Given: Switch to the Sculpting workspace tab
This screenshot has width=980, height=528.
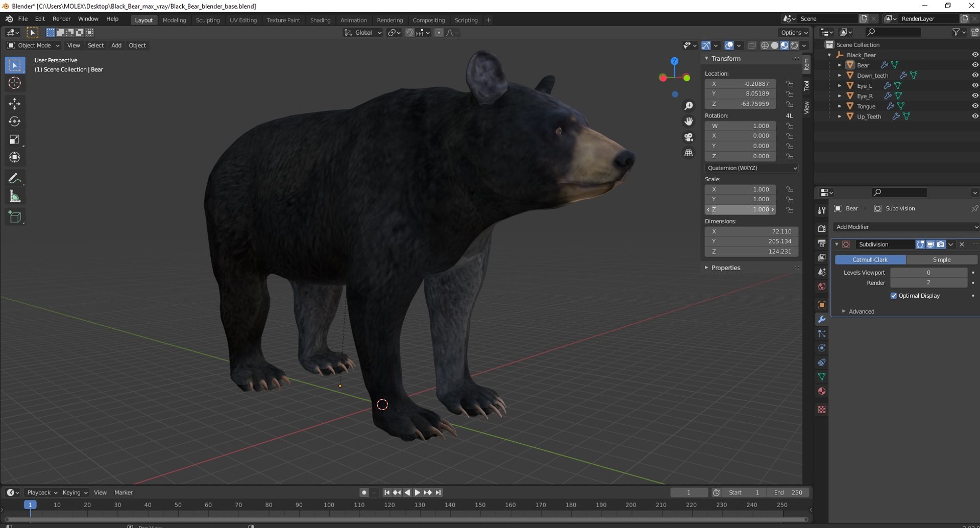Looking at the screenshot, I should (208, 20).
